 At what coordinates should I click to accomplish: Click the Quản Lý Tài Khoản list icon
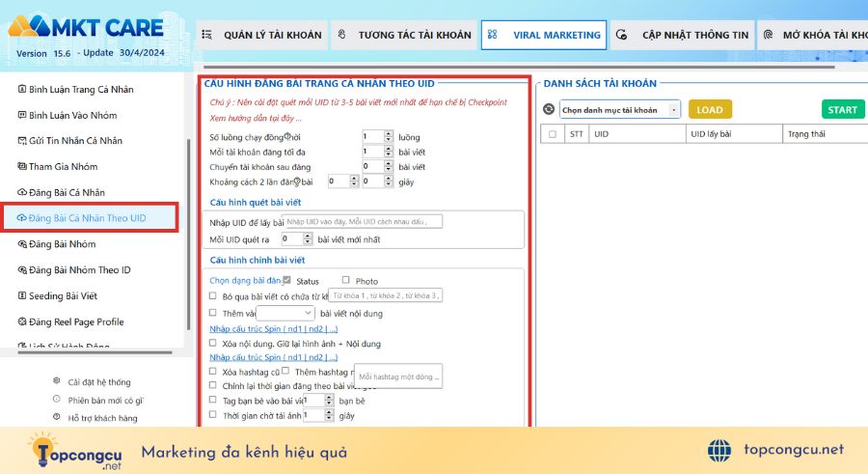[x=207, y=35]
